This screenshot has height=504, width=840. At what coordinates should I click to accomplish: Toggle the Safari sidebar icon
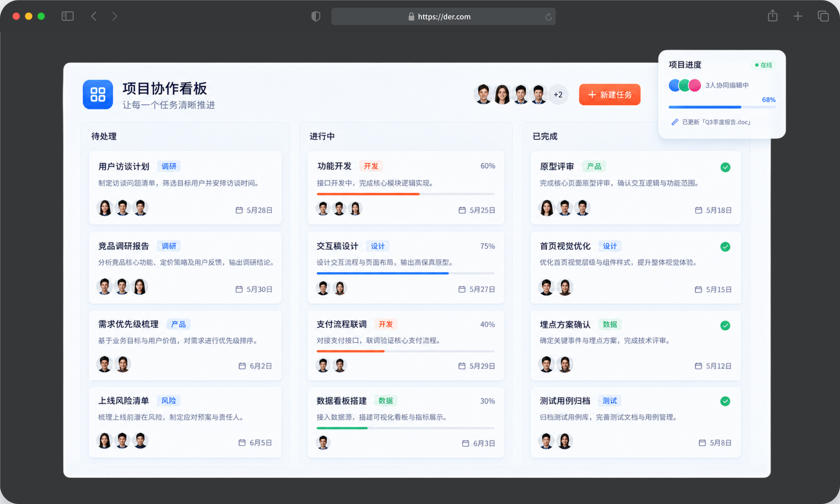(67, 16)
